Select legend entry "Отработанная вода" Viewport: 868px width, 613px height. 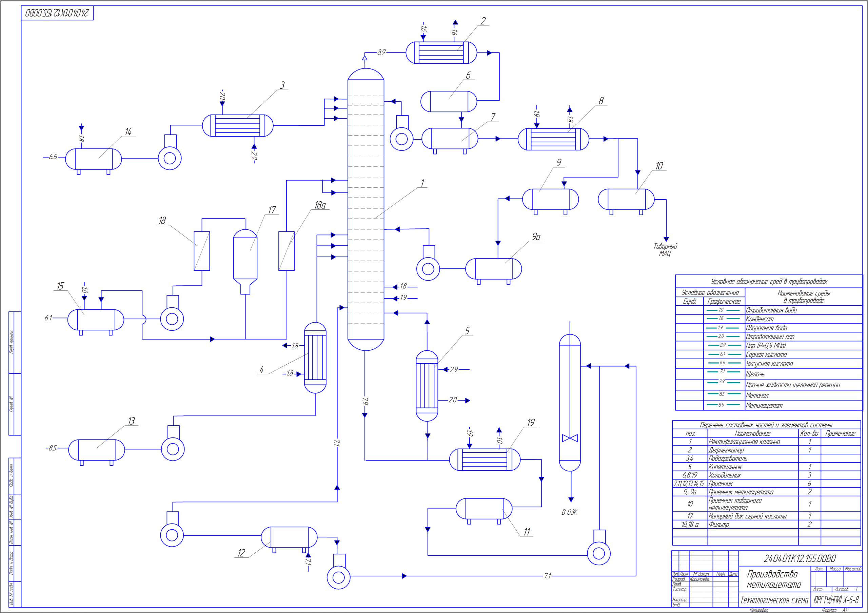tap(771, 310)
